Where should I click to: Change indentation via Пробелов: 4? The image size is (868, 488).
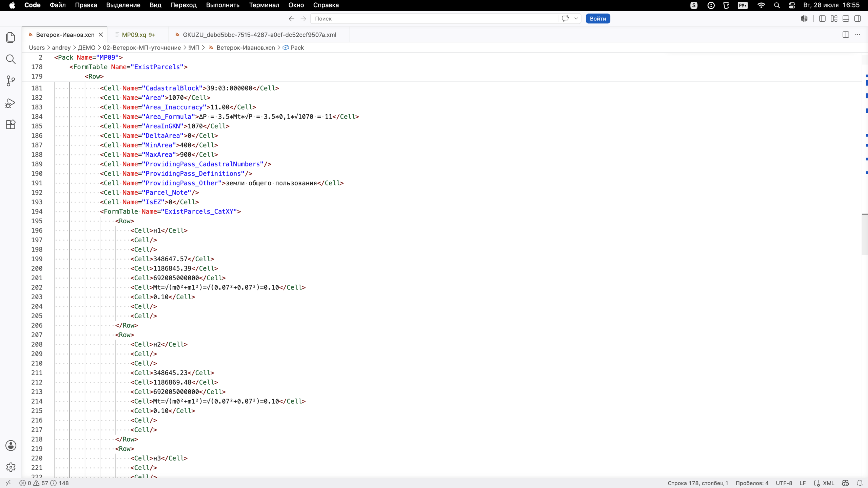[x=752, y=483]
